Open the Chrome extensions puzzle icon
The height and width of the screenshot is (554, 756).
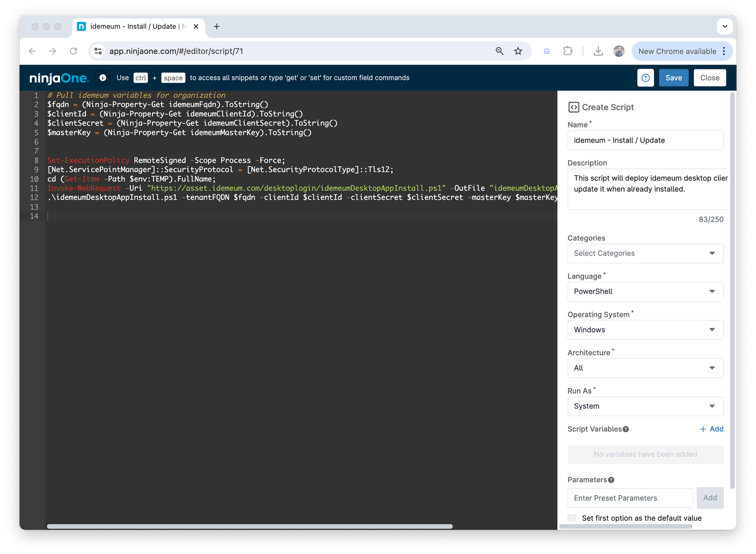click(567, 51)
